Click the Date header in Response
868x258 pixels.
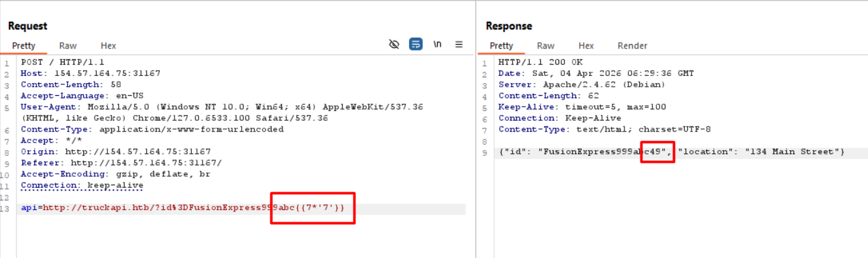[x=596, y=73]
